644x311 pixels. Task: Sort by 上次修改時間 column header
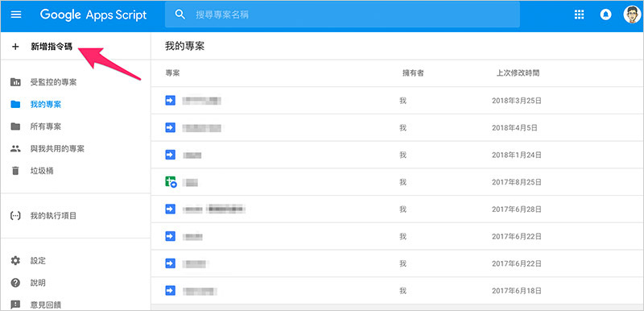518,73
